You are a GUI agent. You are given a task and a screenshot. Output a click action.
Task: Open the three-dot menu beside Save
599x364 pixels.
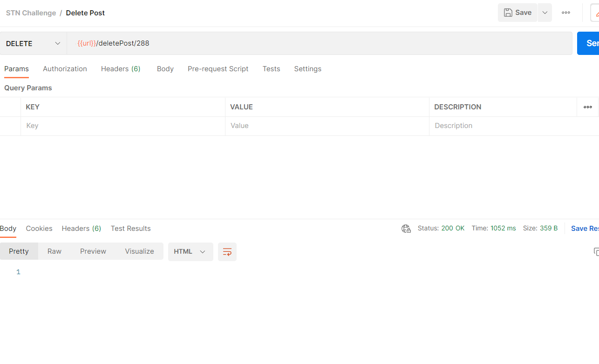[x=566, y=13]
